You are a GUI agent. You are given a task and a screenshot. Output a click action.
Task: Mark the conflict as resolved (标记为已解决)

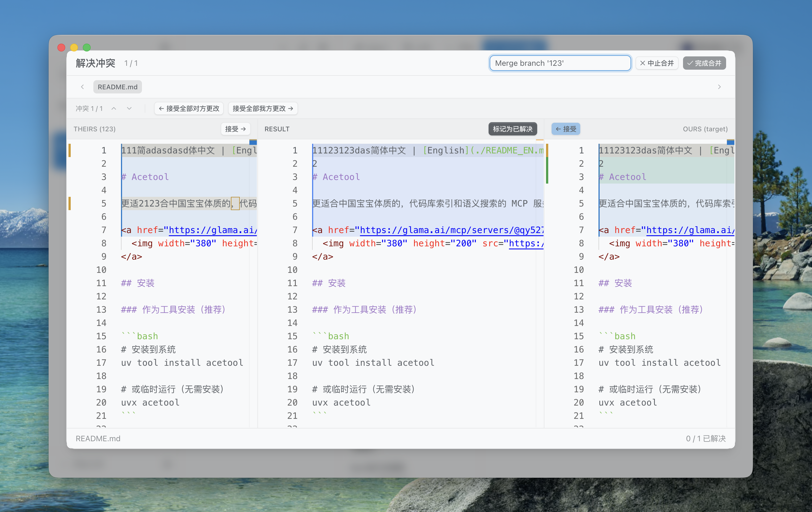[513, 129]
